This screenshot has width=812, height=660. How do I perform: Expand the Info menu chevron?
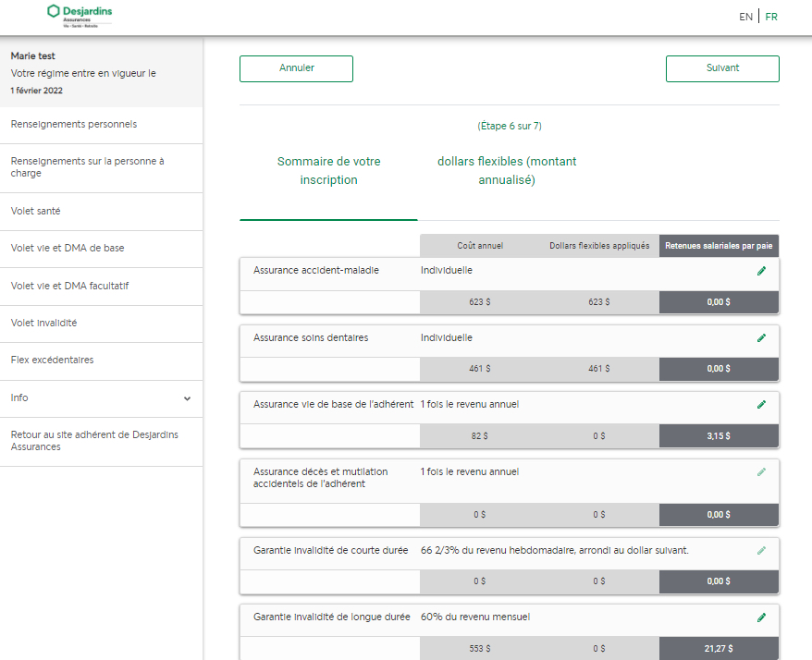187,398
